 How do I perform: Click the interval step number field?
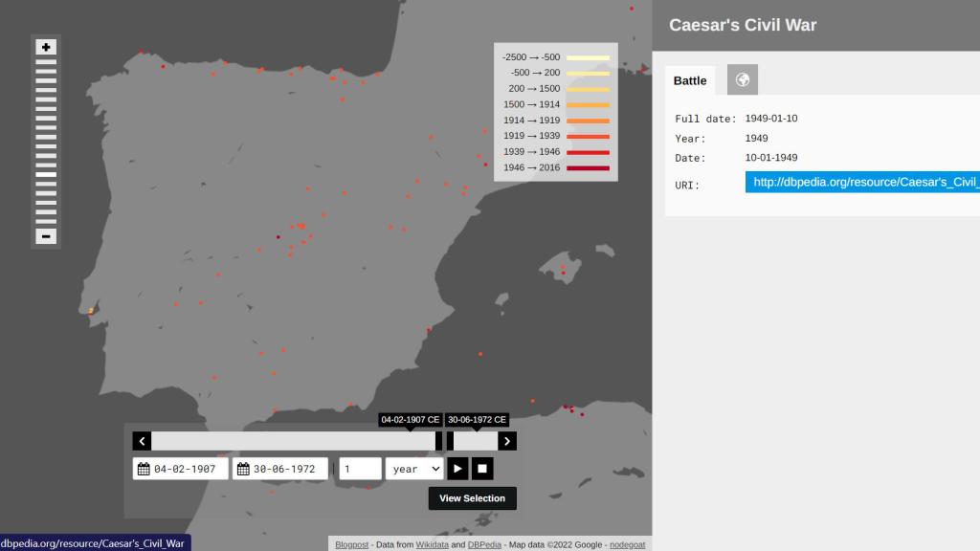360,469
